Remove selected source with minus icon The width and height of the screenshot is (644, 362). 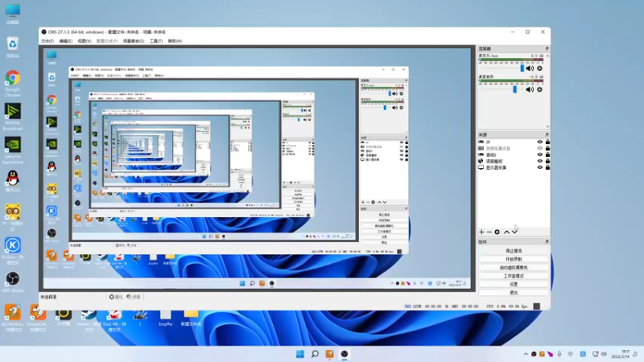click(x=489, y=232)
